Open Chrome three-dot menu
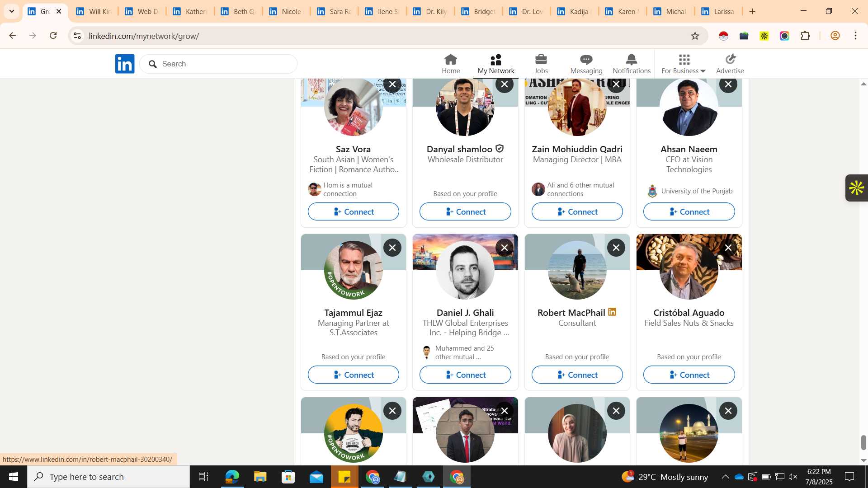868x488 pixels. [856, 36]
